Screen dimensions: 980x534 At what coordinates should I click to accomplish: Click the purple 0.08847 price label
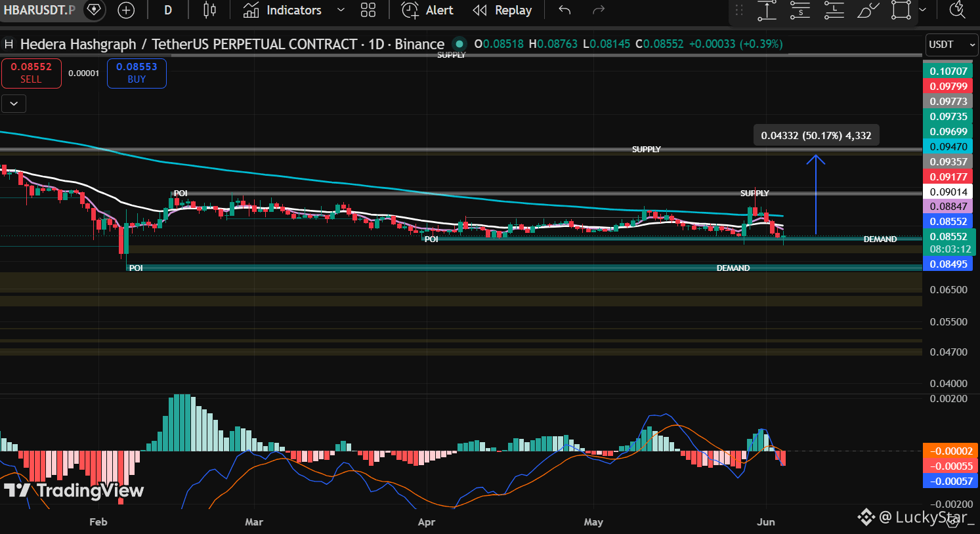click(948, 206)
